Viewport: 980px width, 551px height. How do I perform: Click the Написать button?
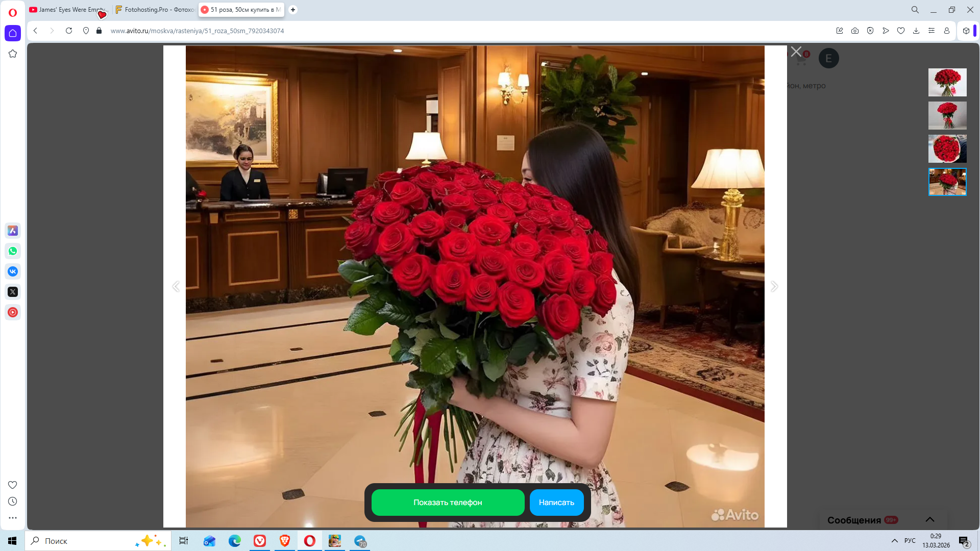(x=556, y=503)
